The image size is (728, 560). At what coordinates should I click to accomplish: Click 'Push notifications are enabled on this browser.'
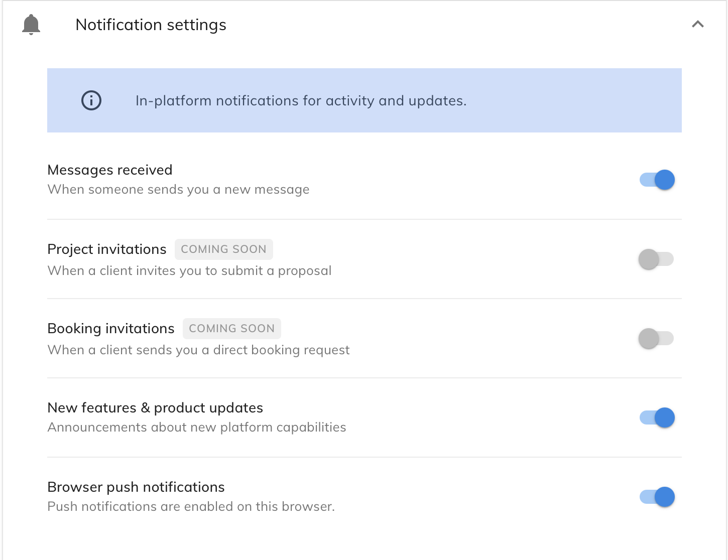(191, 507)
